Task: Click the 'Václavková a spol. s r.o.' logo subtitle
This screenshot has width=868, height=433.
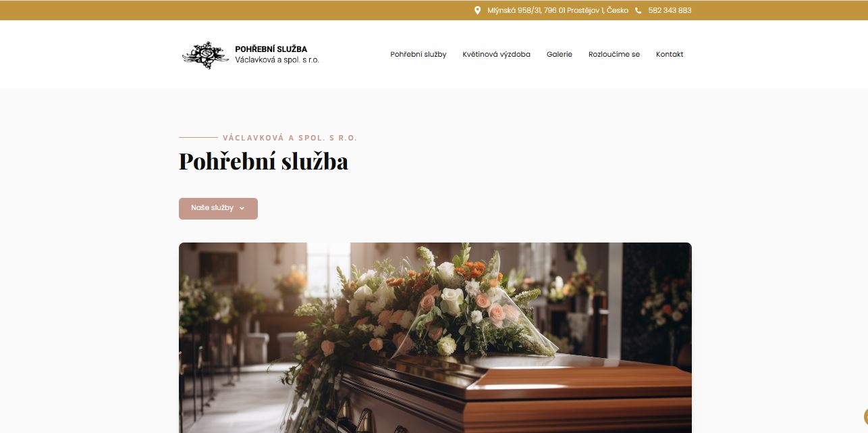Action: 277,60
